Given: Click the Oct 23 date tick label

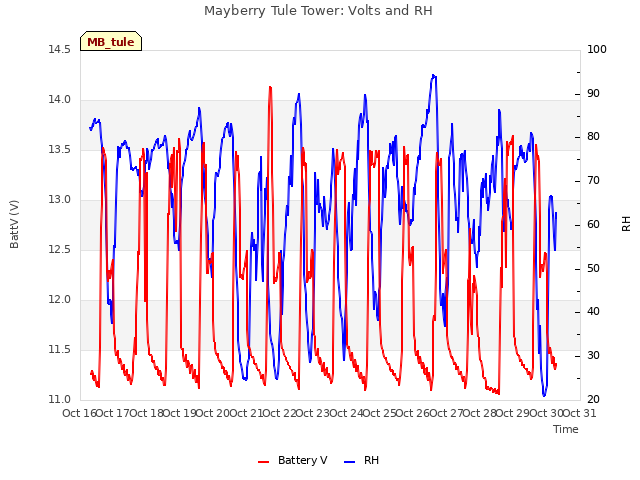Looking at the screenshot, I should 313,413.
